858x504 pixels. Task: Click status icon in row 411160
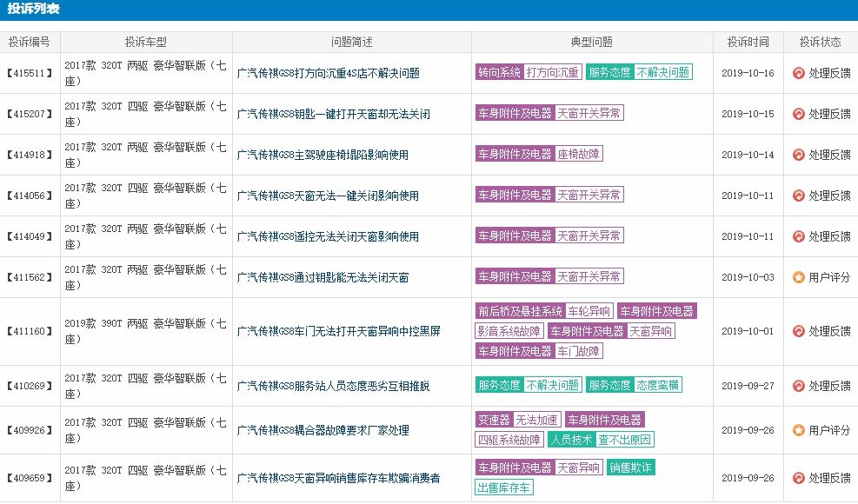tap(798, 331)
